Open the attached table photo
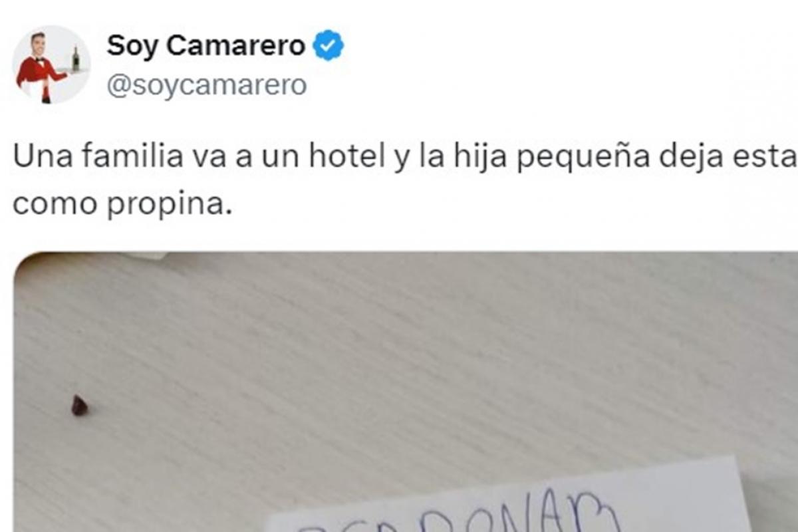Viewport: 798px width, 532px height. 406,392
